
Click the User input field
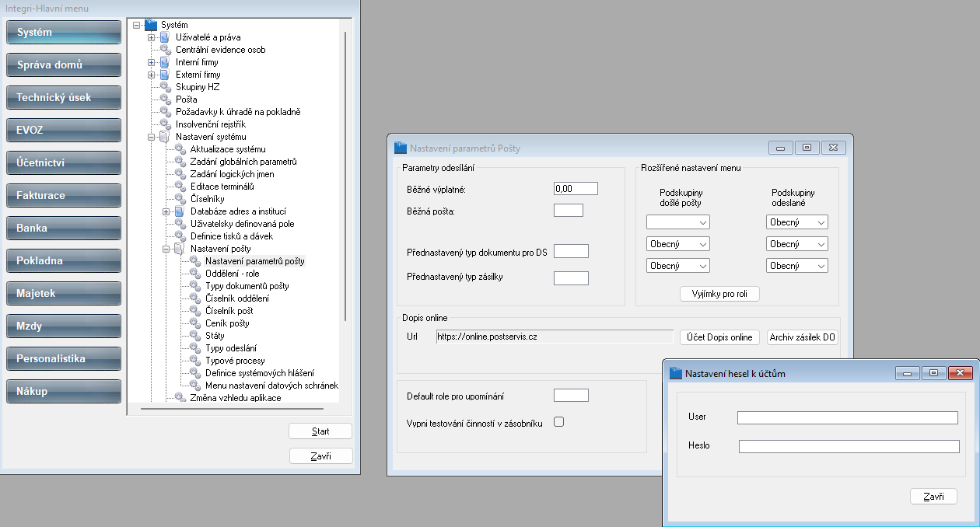(x=848, y=418)
